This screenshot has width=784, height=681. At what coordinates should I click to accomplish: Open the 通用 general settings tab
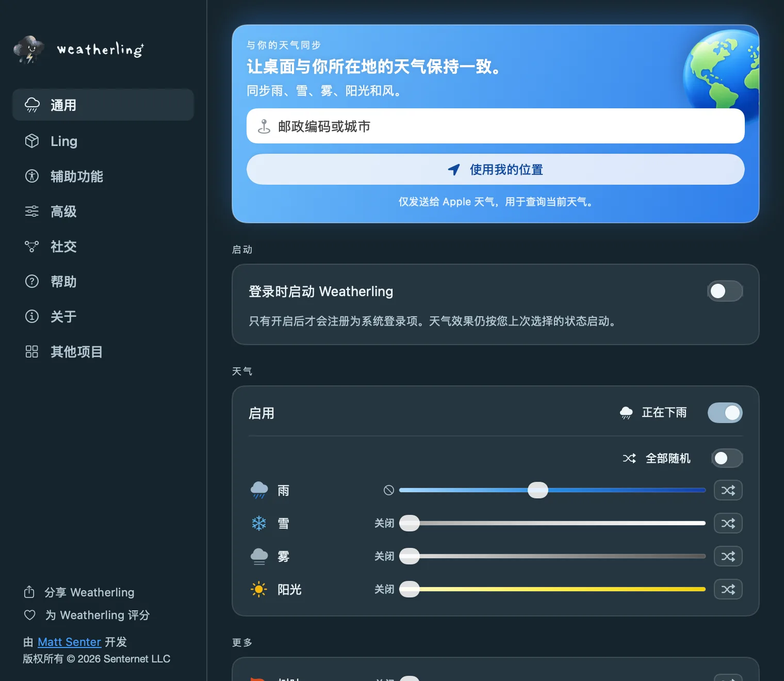coord(103,105)
